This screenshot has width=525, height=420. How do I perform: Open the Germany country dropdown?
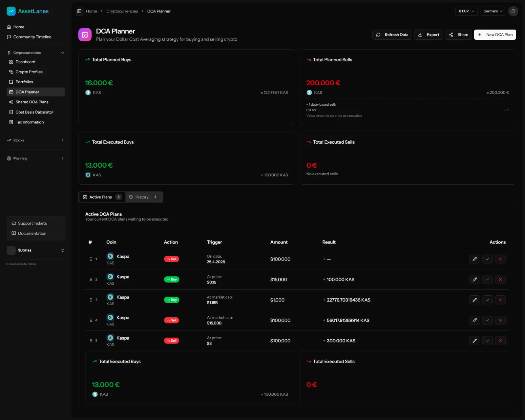[x=493, y=11]
